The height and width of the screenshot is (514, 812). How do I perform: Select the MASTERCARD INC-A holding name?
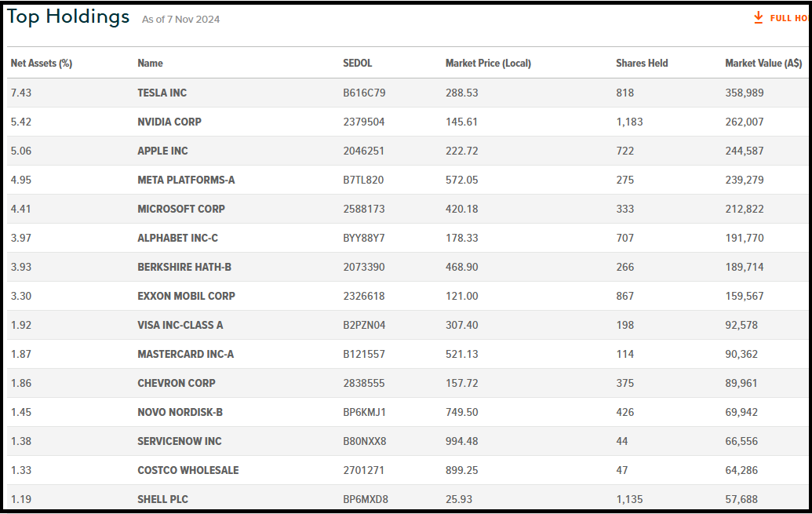pos(185,354)
